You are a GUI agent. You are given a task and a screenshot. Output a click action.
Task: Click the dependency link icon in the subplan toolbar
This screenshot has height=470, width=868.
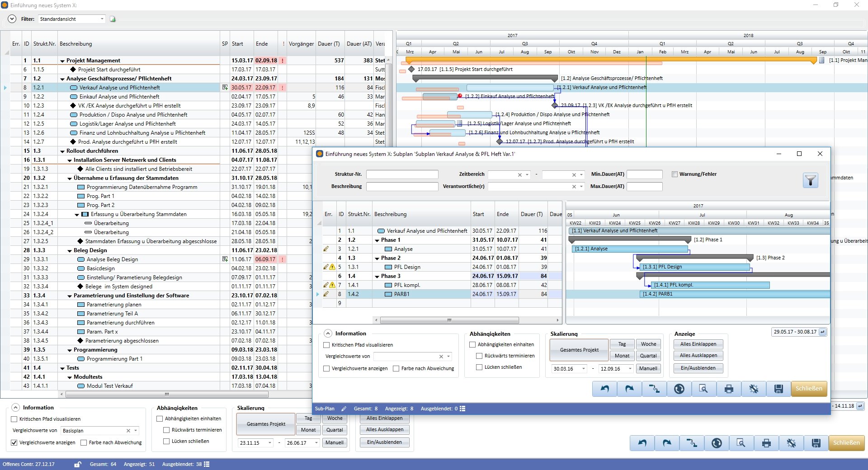click(x=654, y=389)
